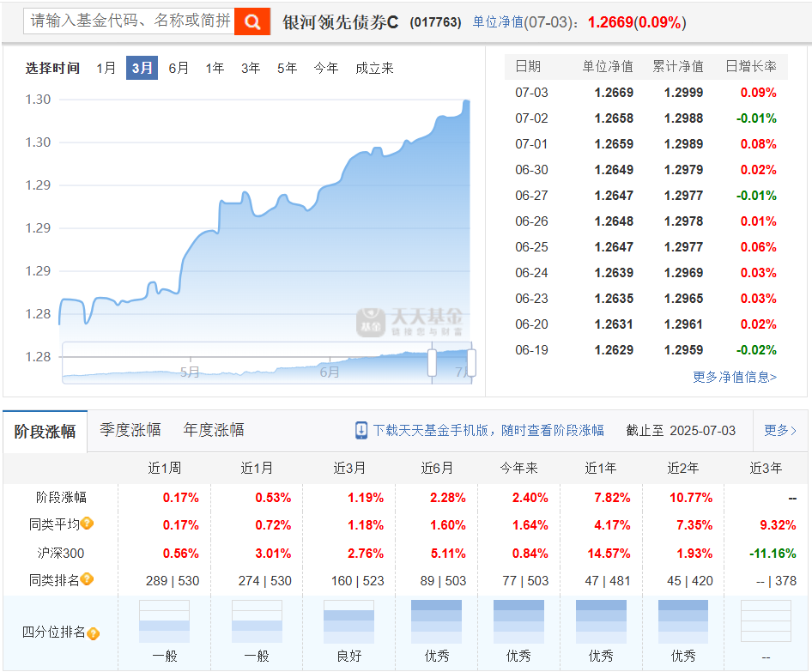Click the 单位净值 label in header
Screen dimensions: 812x672
[x=498, y=22]
